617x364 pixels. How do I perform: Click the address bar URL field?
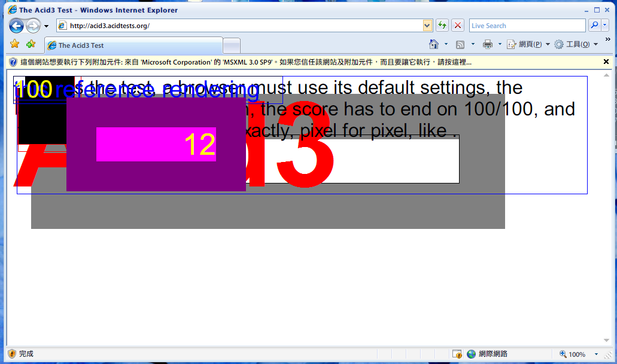click(239, 26)
